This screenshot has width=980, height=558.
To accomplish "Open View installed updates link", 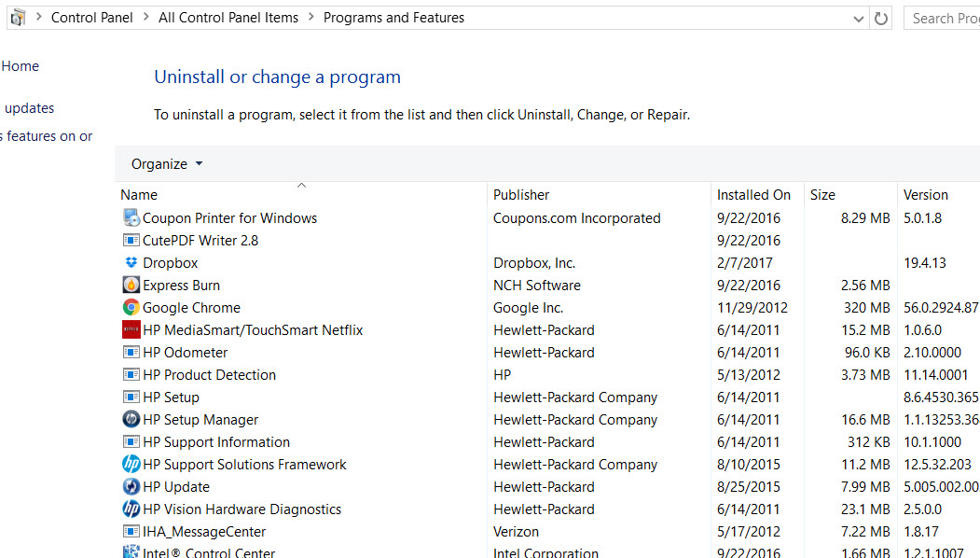I will [x=28, y=107].
